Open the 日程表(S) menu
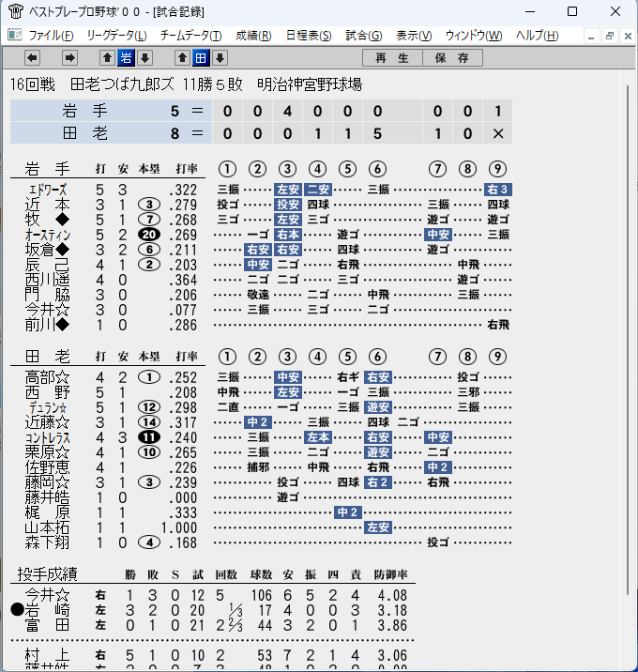This screenshot has height=672, width=638. click(x=309, y=35)
